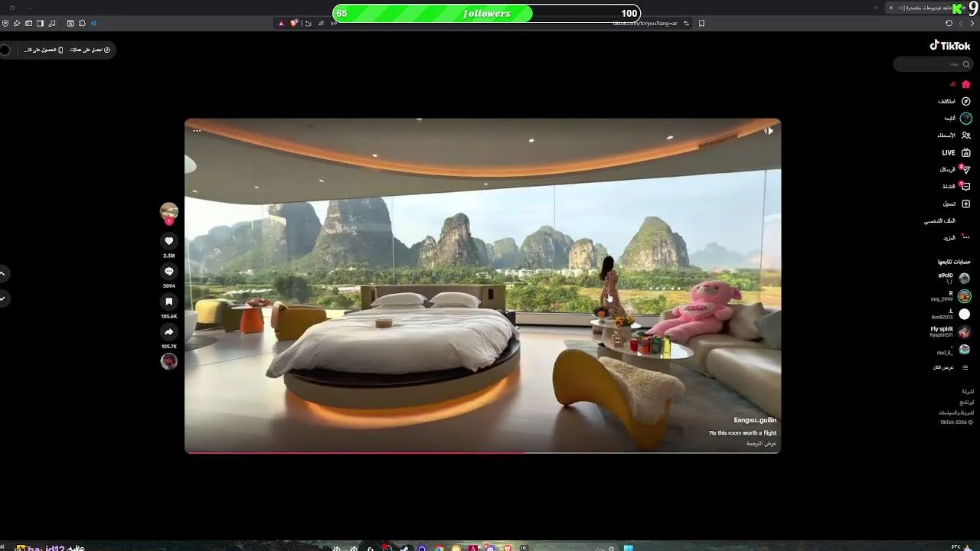Screen dimensions: 980x551
Task: Go to next video with down arrow
Action: (3, 298)
